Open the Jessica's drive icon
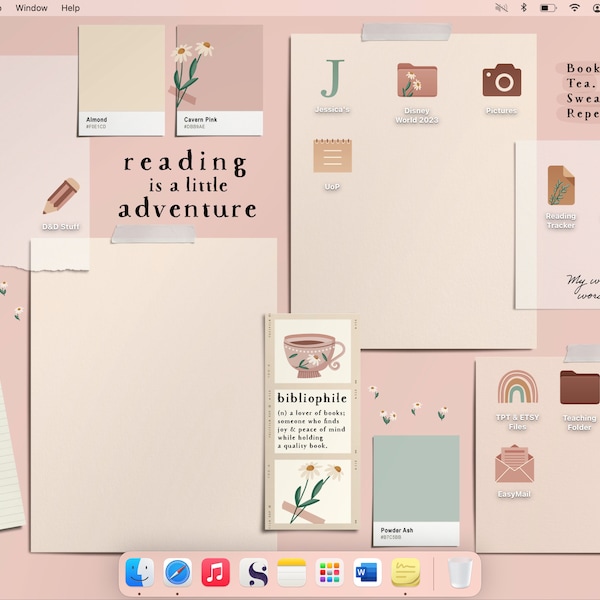600x600 pixels. click(333, 79)
